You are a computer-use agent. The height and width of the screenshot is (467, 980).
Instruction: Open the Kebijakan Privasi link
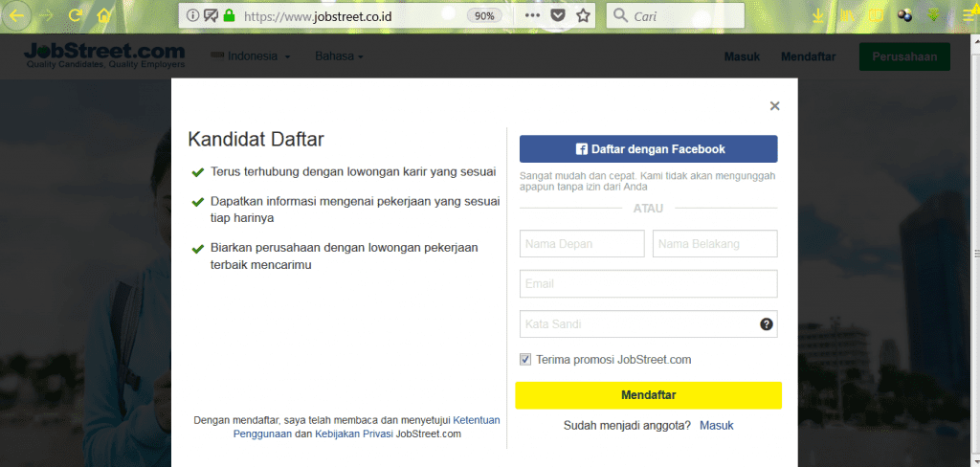click(354, 434)
